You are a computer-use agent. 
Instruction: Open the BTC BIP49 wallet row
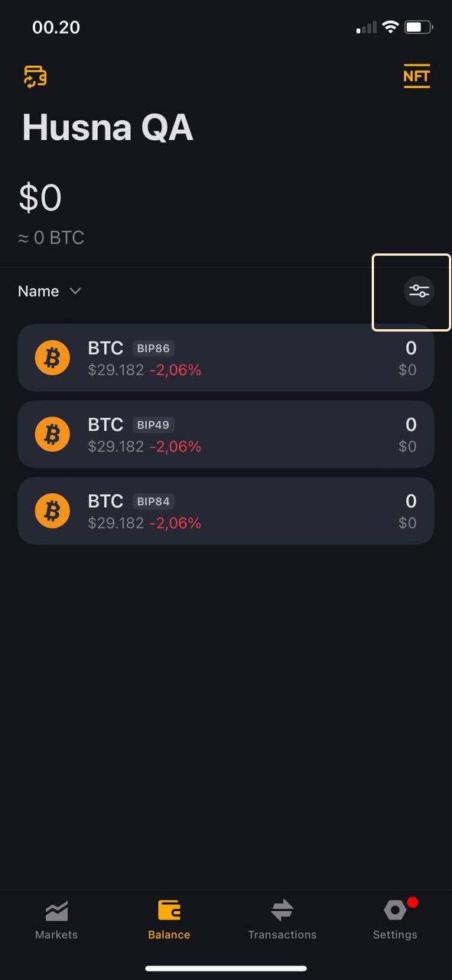(226, 434)
